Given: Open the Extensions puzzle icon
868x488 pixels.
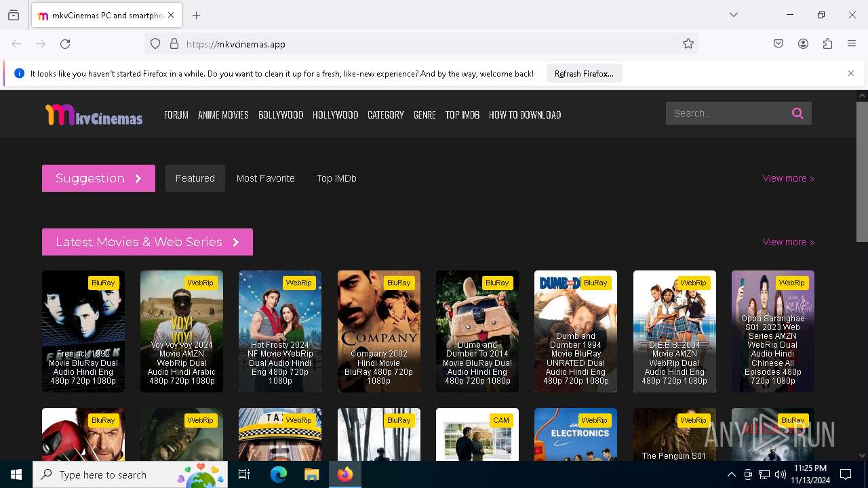Looking at the screenshot, I should pyautogui.click(x=827, y=44).
